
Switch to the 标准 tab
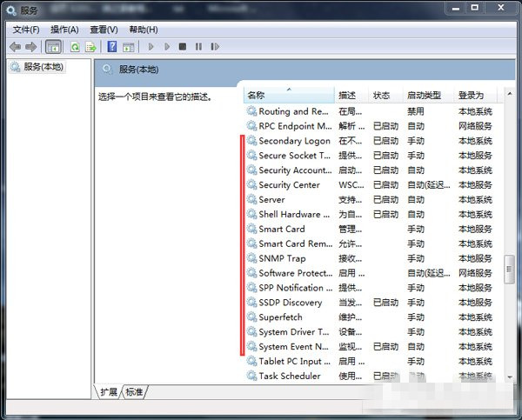134,391
